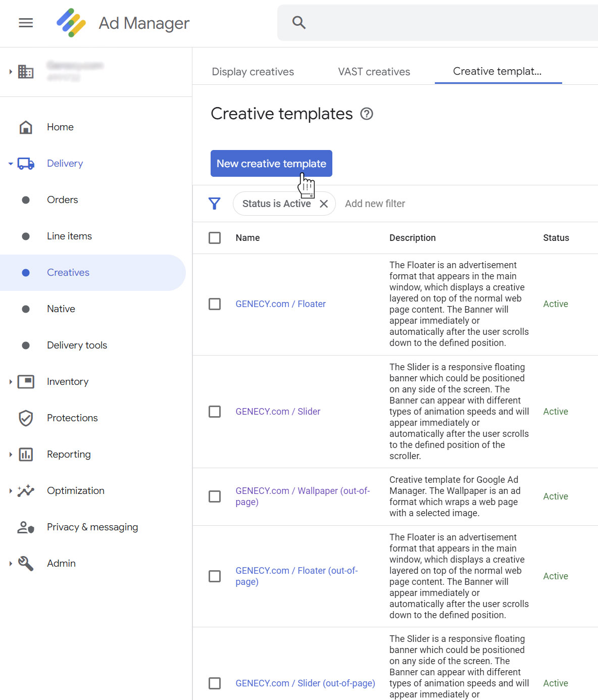Switch to the Display creatives tab
This screenshot has width=598, height=700.
pos(253,71)
